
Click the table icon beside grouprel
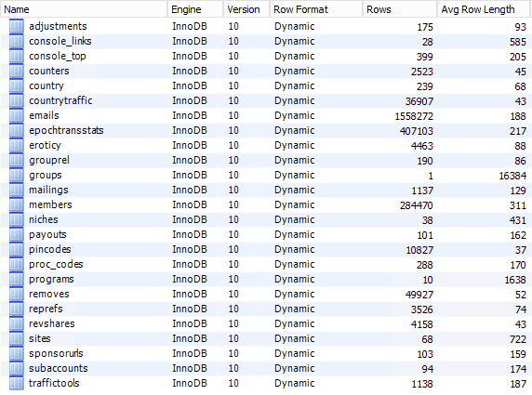pyautogui.click(x=17, y=160)
